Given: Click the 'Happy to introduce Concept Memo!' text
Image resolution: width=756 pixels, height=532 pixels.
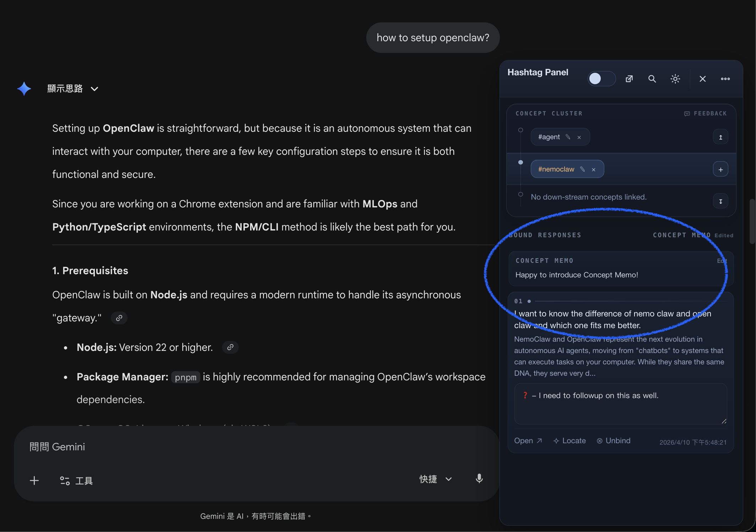Looking at the screenshot, I should (x=577, y=275).
